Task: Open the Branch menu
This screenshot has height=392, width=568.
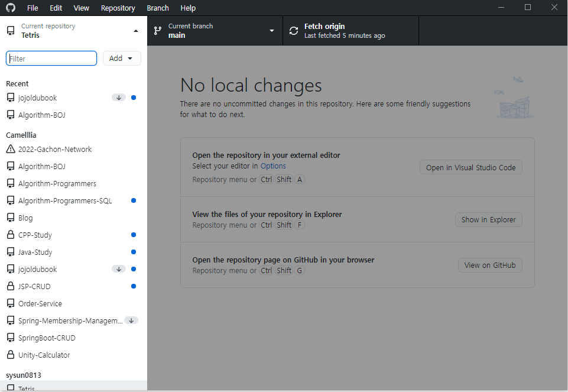Action: click(158, 8)
